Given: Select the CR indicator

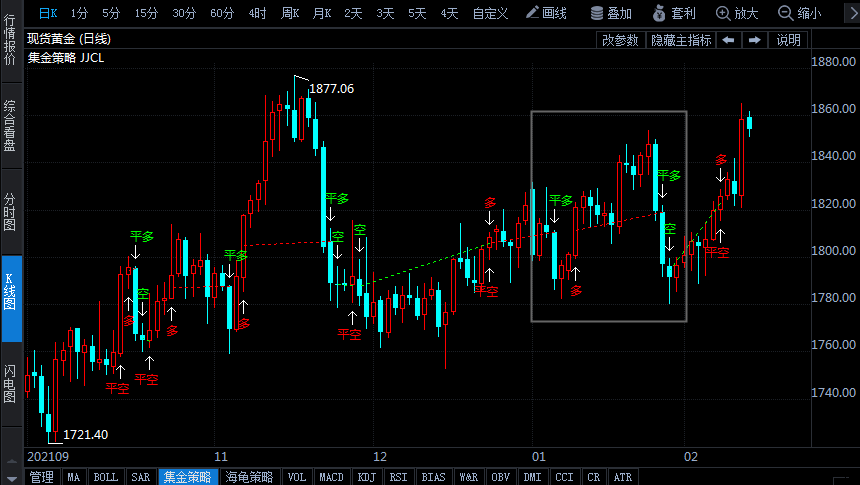Looking at the screenshot, I should [593, 477].
